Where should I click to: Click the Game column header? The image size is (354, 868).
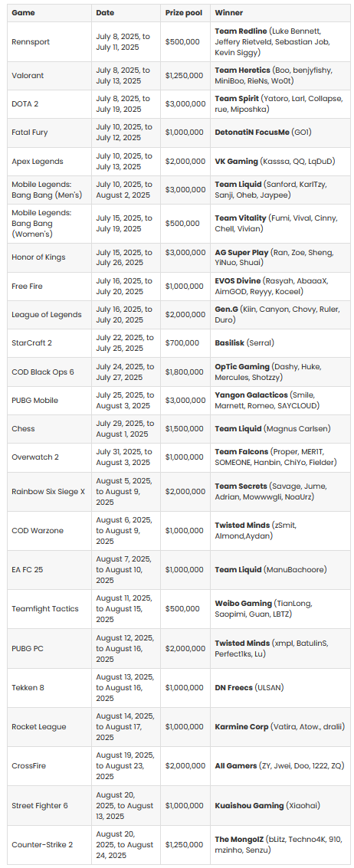point(23,12)
